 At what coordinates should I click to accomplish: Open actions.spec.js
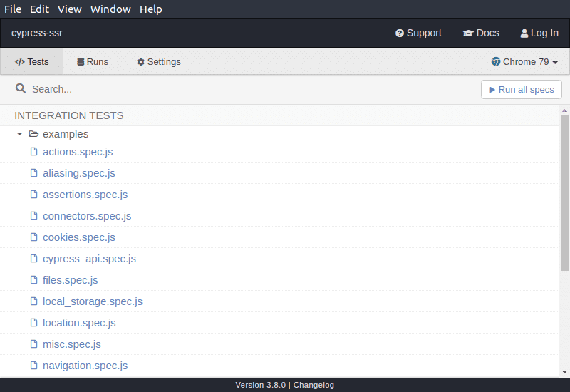coord(78,152)
